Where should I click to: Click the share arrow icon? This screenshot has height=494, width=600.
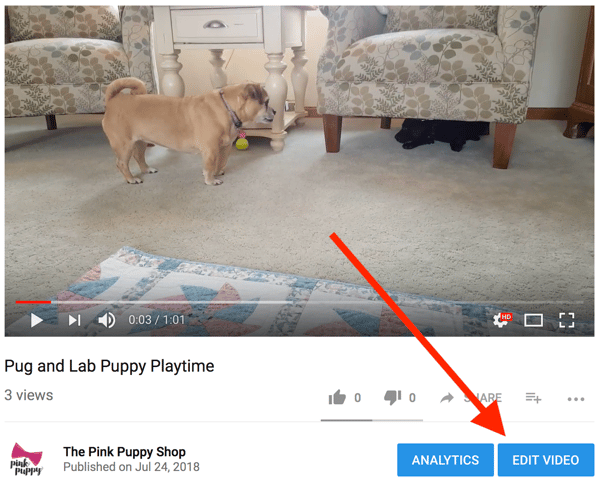point(447,398)
